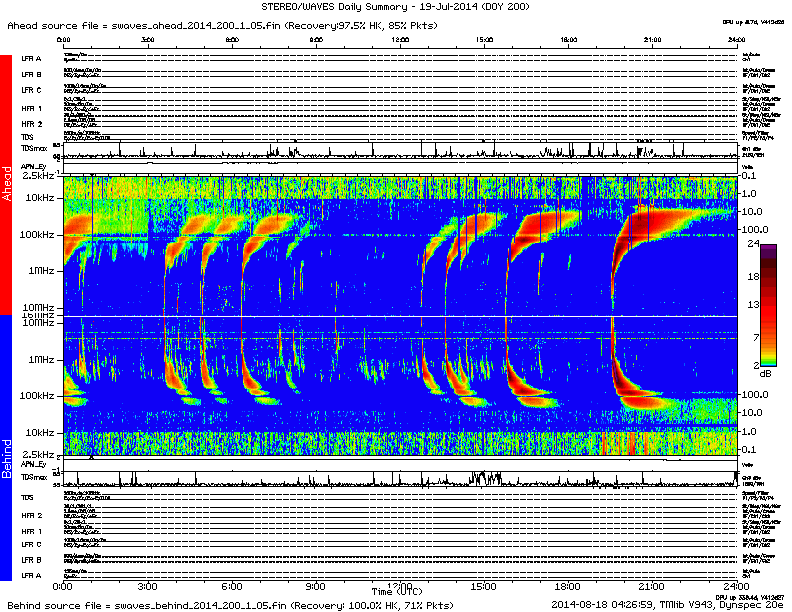This screenshot has width=792, height=612.
Task: Click the 2014-08-18 04:26:59 TMlib version text
Action: (667, 604)
